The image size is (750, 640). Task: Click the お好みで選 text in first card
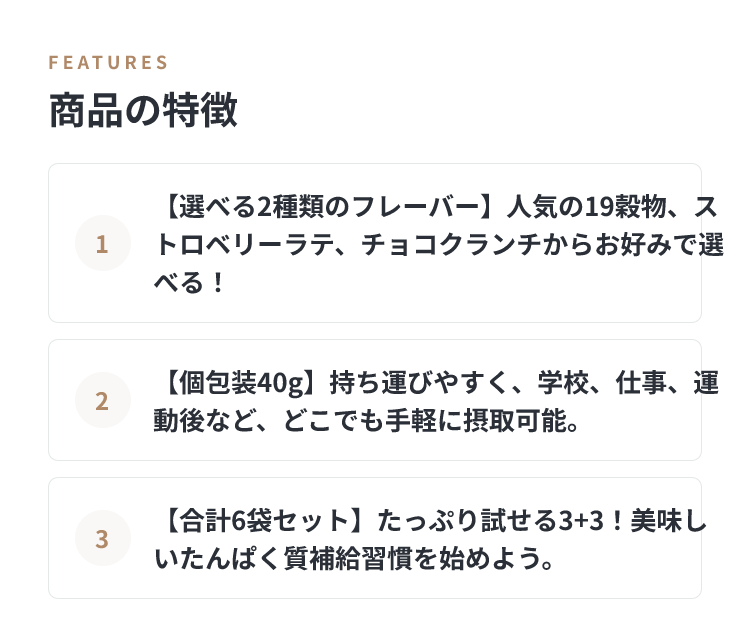click(x=660, y=245)
